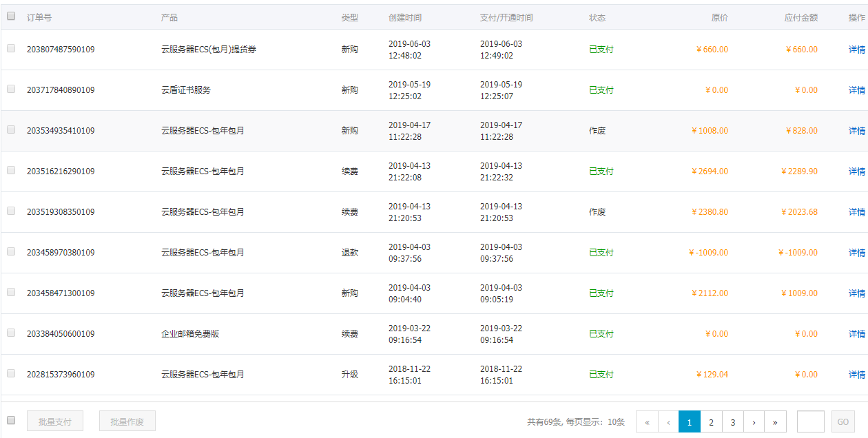
Task: Check the box for order 203807487590109
Action: pos(11,48)
